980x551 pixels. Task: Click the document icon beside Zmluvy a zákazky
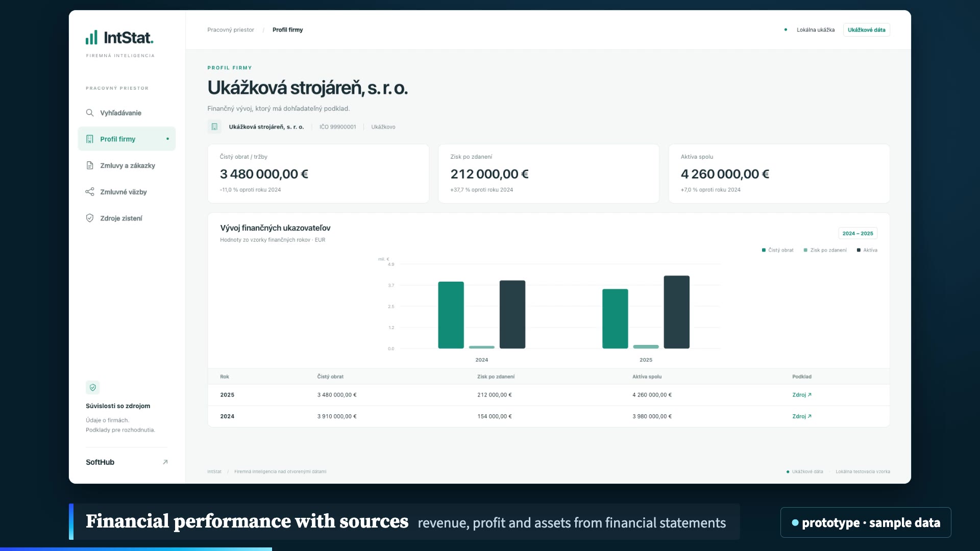[x=90, y=165]
